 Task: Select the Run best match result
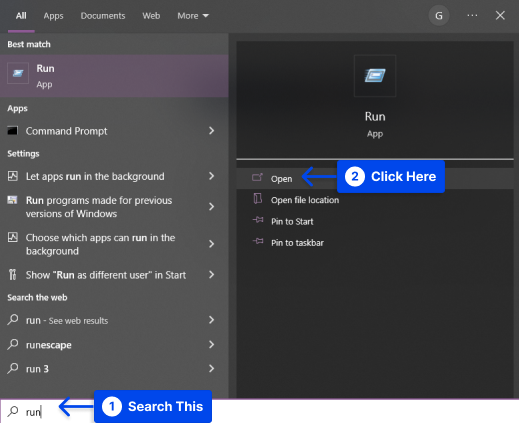click(x=114, y=76)
